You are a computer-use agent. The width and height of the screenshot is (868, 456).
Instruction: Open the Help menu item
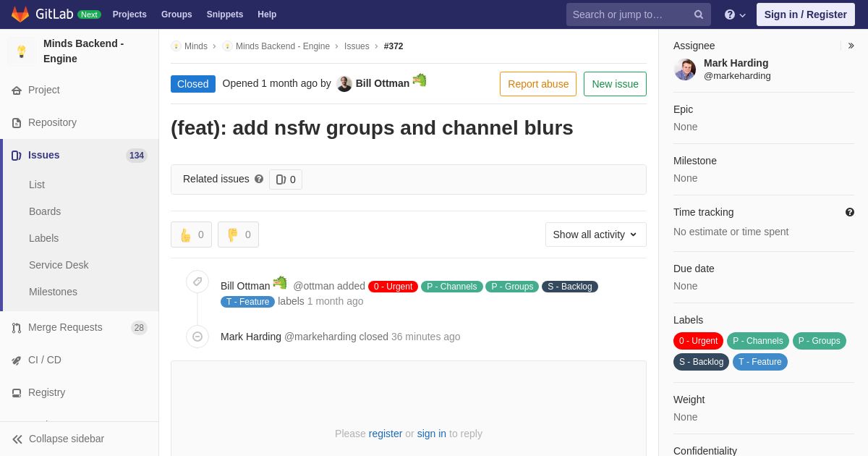[x=267, y=14]
